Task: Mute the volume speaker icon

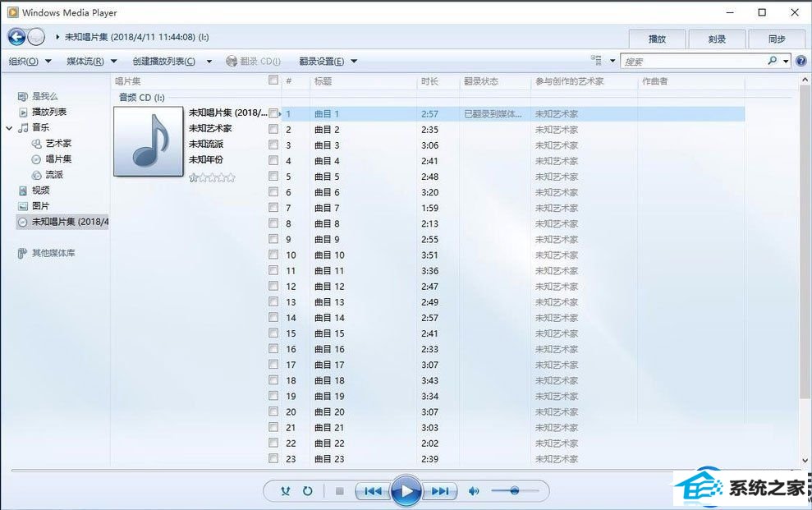Action: [473, 491]
